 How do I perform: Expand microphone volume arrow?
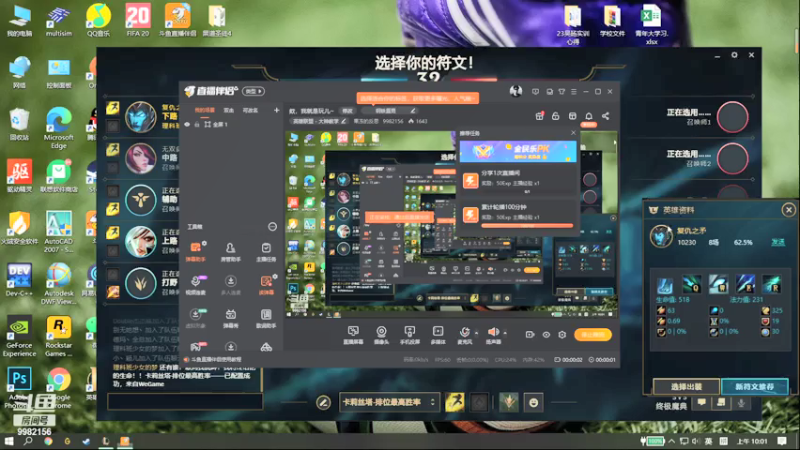[x=476, y=333]
